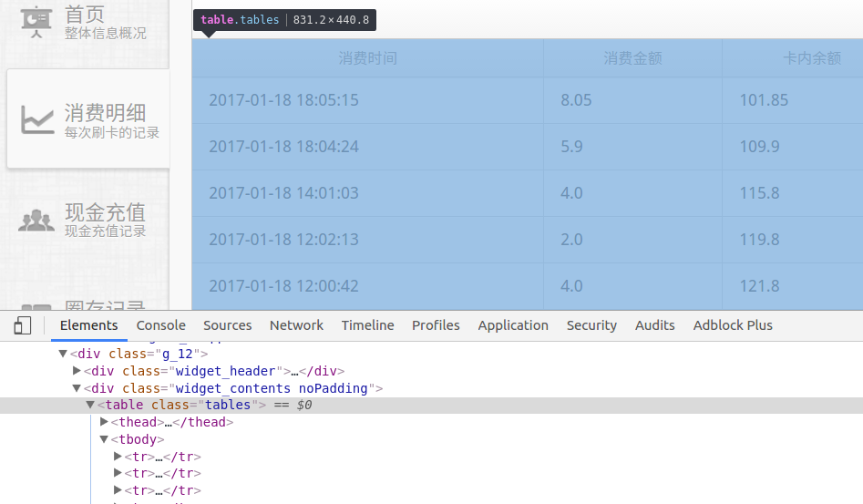Expand the widget_header div node
The image size is (863, 504).
tap(77, 371)
